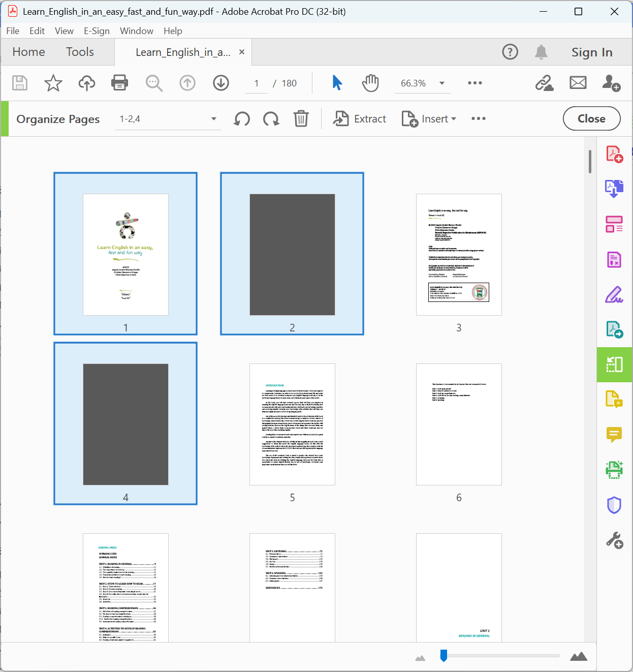The width and height of the screenshot is (633, 672).
Task: Delete the selected pages
Action: coord(301,118)
